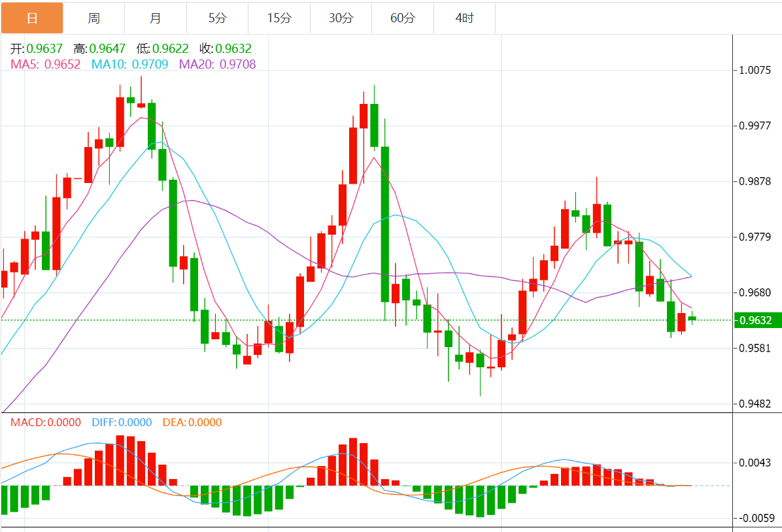Select the 日 daily chart tab
This screenshot has width=782, height=532.
pyautogui.click(x=32, y=18)
